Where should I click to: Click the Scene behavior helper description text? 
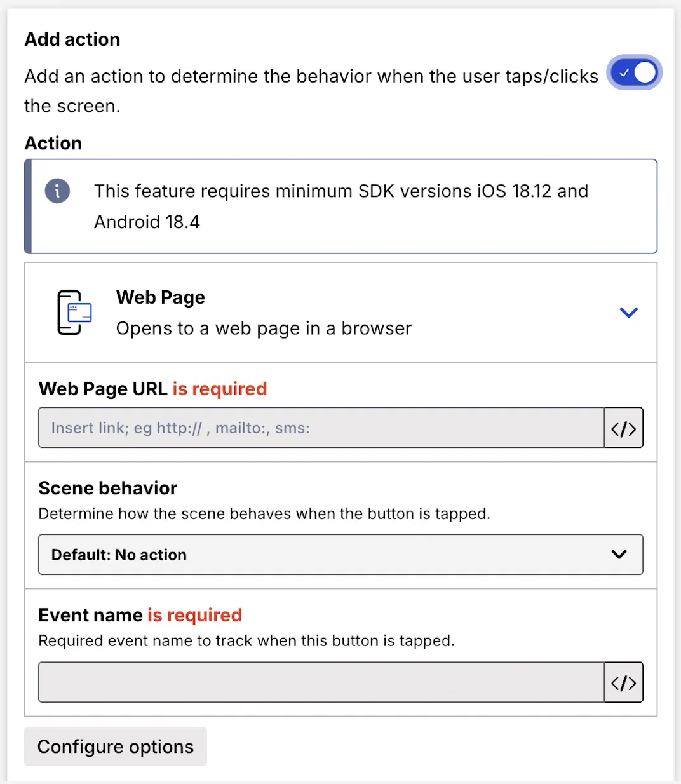(264, 513)
